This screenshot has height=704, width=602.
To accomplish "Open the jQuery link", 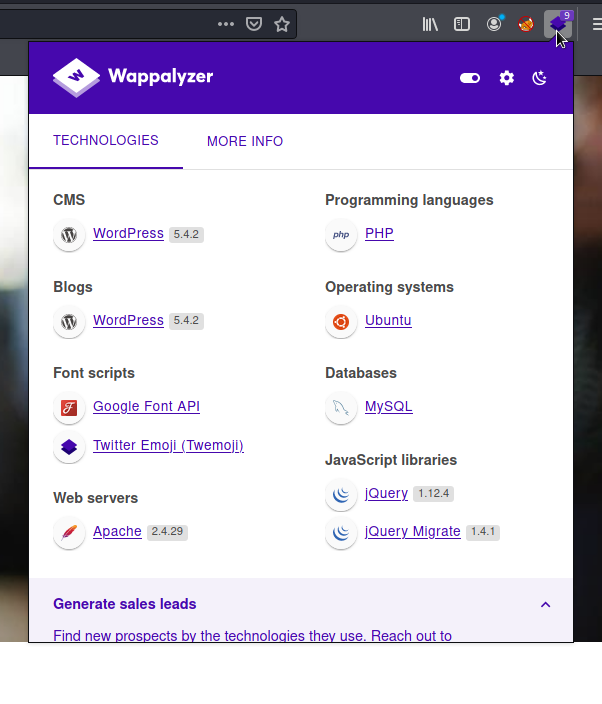I will pyautogui.click(x=387, y=493).
